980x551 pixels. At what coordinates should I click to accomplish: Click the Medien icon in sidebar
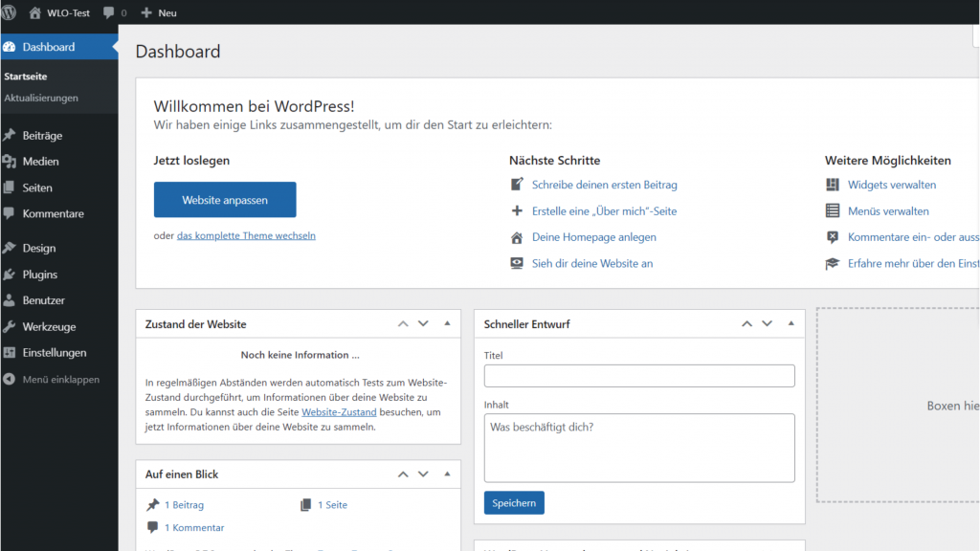[10, 162]
